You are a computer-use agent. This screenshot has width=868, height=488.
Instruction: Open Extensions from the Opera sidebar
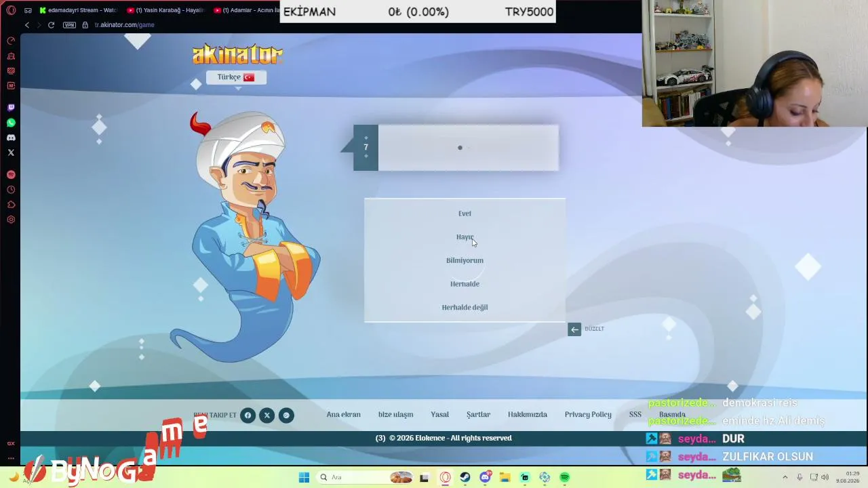[11, 205]
